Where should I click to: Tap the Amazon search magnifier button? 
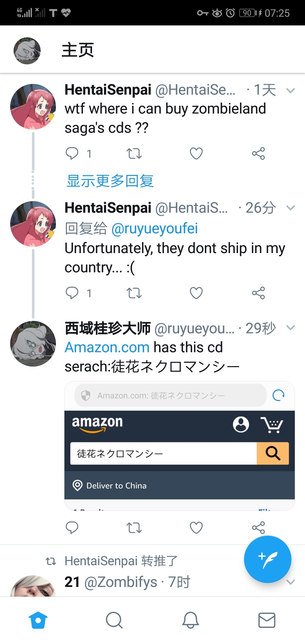pyautogui.click(x=273, y=453)
